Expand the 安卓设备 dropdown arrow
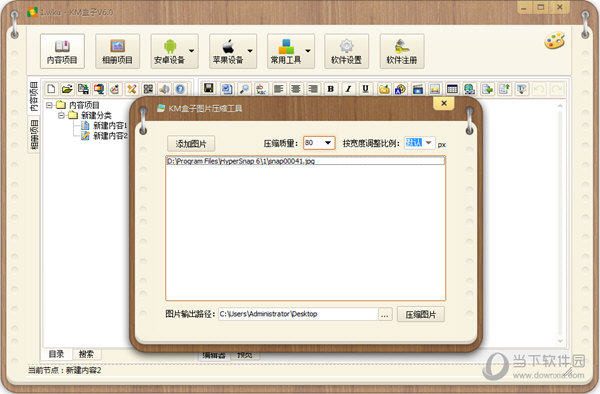 pyautogui.click(x=191, y=50)
